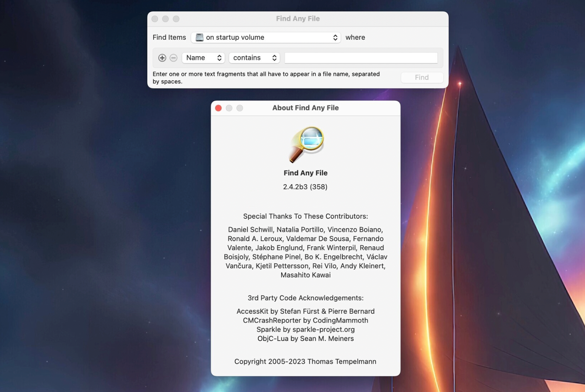Click the zoom button of About window
585x392 pixels.
[x=240, y=108]
